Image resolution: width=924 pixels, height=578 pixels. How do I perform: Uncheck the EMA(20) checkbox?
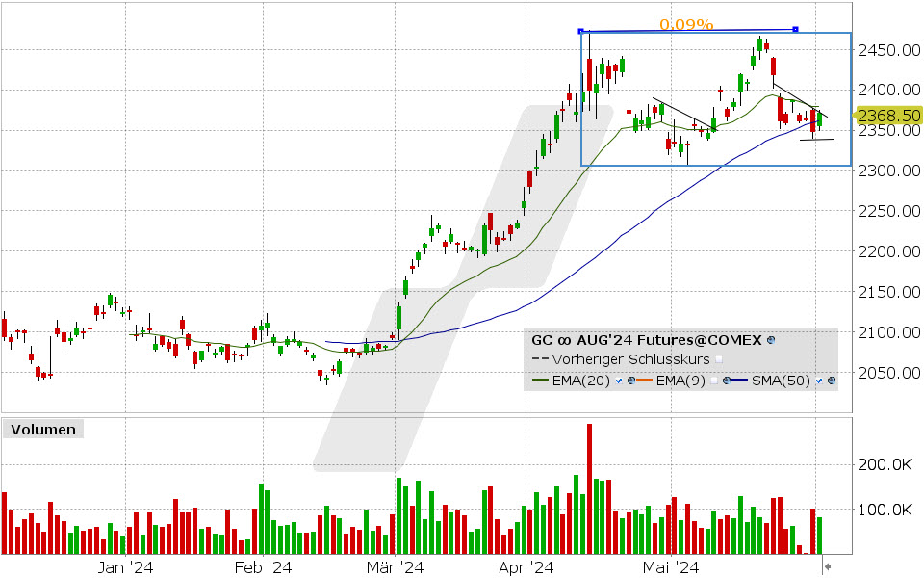pyautogui.click(x=619, y=381)
